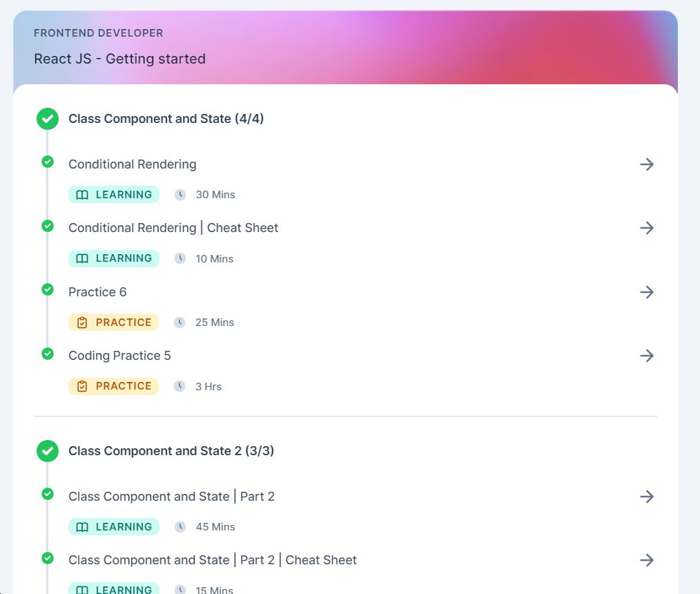Collapse Class Component and State (4/4) section
The image size is (700, 594).
click(x=166, y=119)
